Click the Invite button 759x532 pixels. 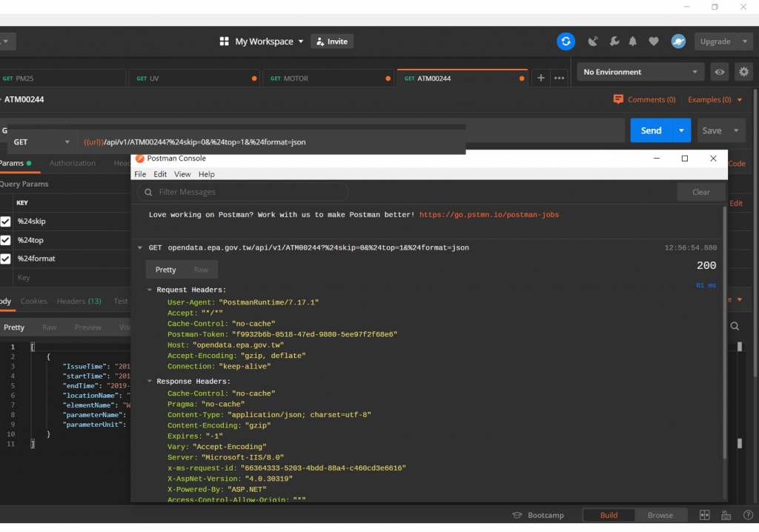332,41
